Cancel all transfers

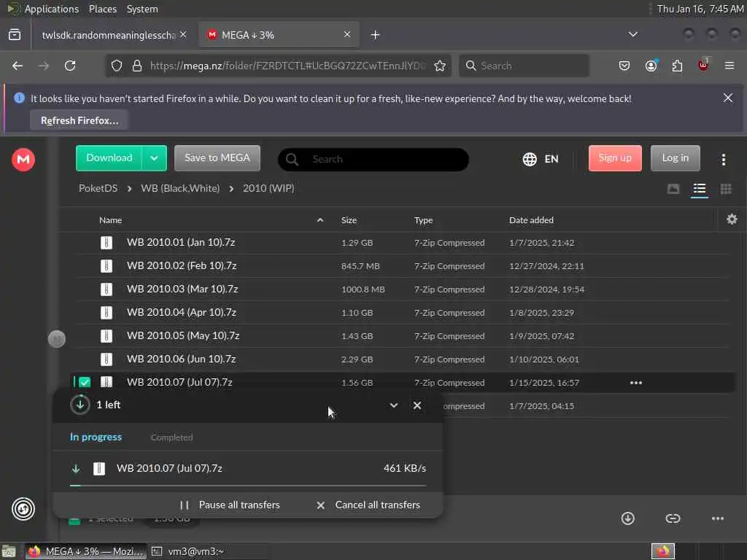368,505
